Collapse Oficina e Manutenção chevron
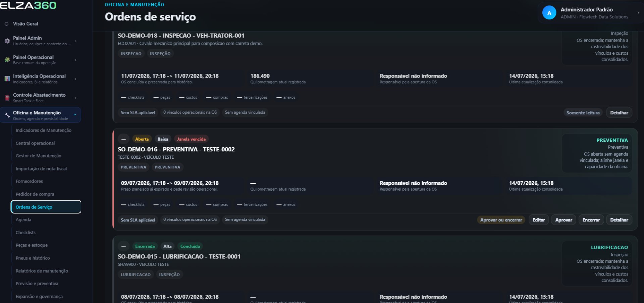 pos(75,115)
